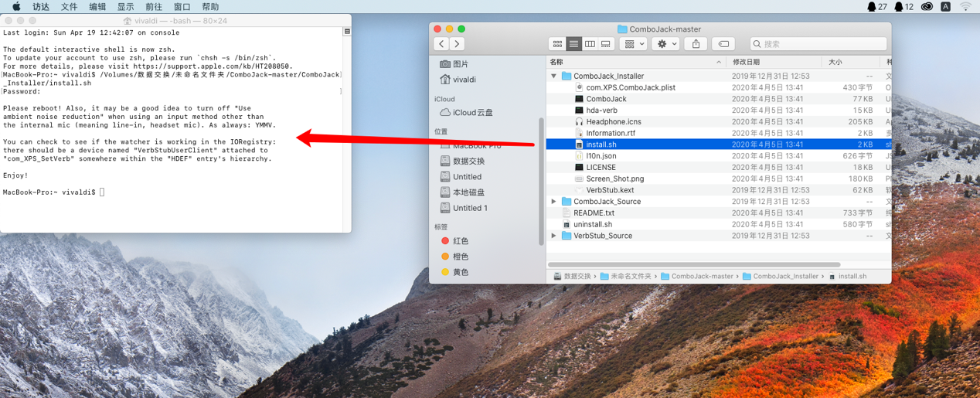Open the 帮助 menu
Viewport: 980px width, 398px height.
click(210, 6)
